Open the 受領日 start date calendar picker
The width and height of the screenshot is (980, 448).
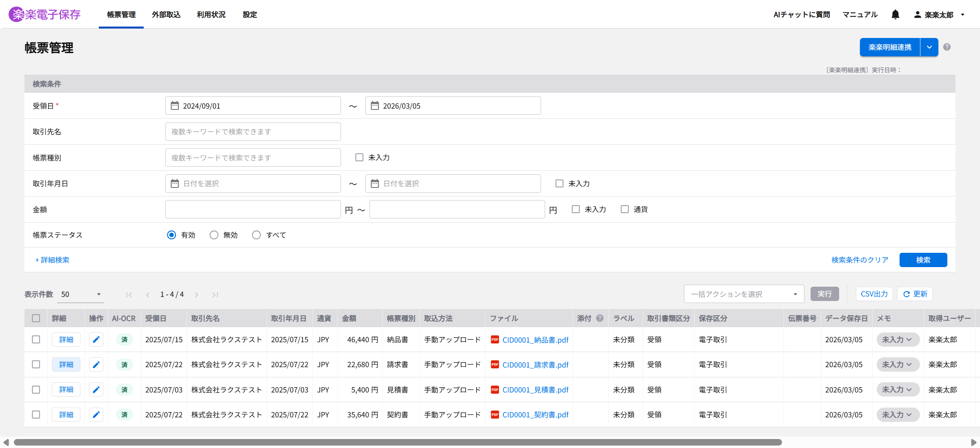coord(175,106)
